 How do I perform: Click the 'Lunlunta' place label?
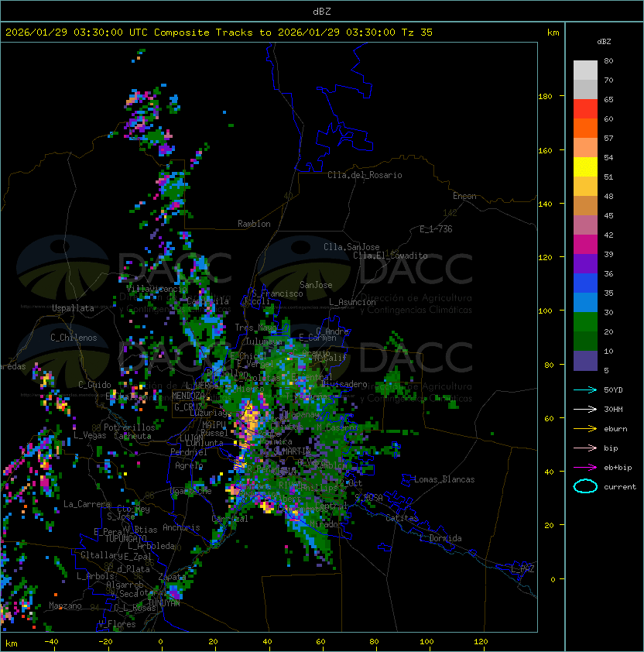[204, 443]
